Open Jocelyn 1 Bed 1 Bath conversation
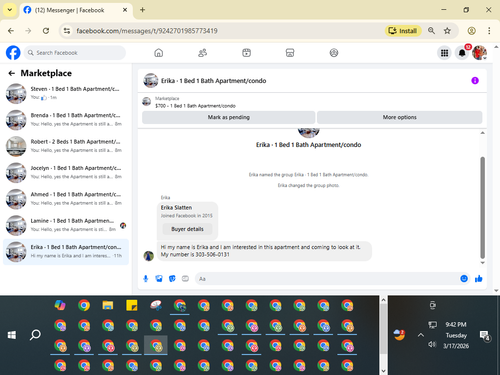500x375 pixels. click(x=66, y=172)
